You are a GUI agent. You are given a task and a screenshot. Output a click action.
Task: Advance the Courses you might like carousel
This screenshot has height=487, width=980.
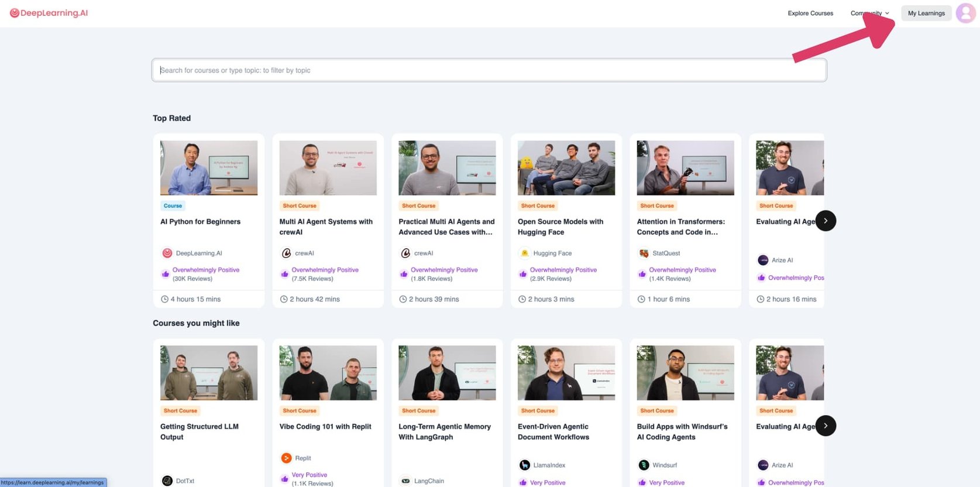point(826,426)
